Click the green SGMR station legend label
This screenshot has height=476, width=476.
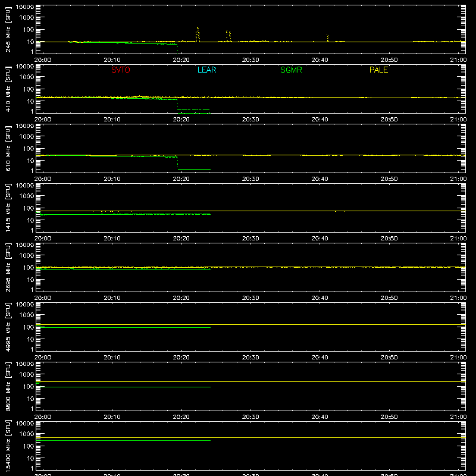point(291,70)
